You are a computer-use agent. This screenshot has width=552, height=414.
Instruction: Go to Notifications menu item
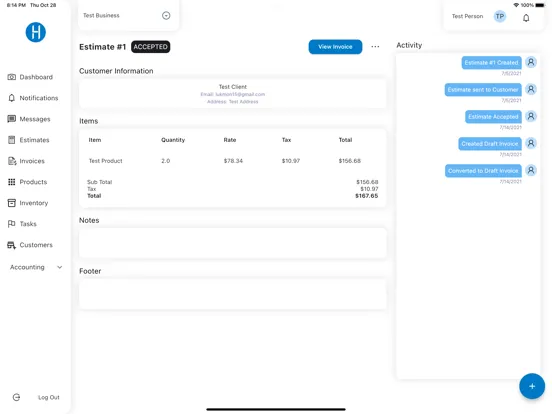[39, 98]
